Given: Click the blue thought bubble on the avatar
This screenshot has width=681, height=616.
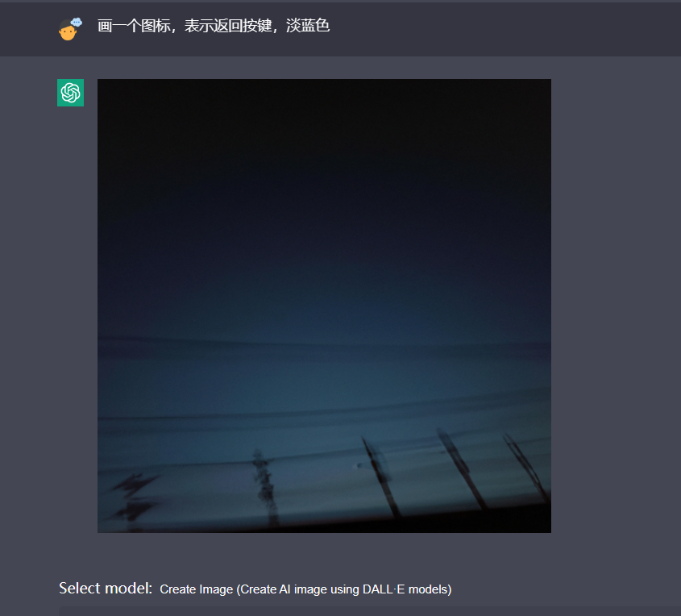Looking at the screenshot, I should [x=77, y=22].
